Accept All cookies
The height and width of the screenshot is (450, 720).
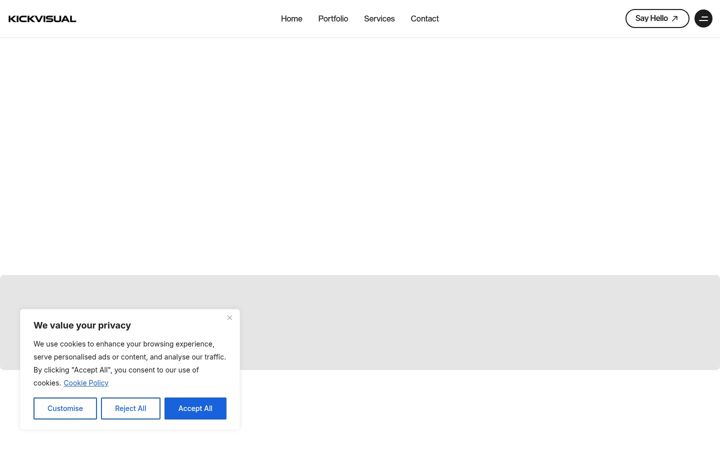click(195, 408)
